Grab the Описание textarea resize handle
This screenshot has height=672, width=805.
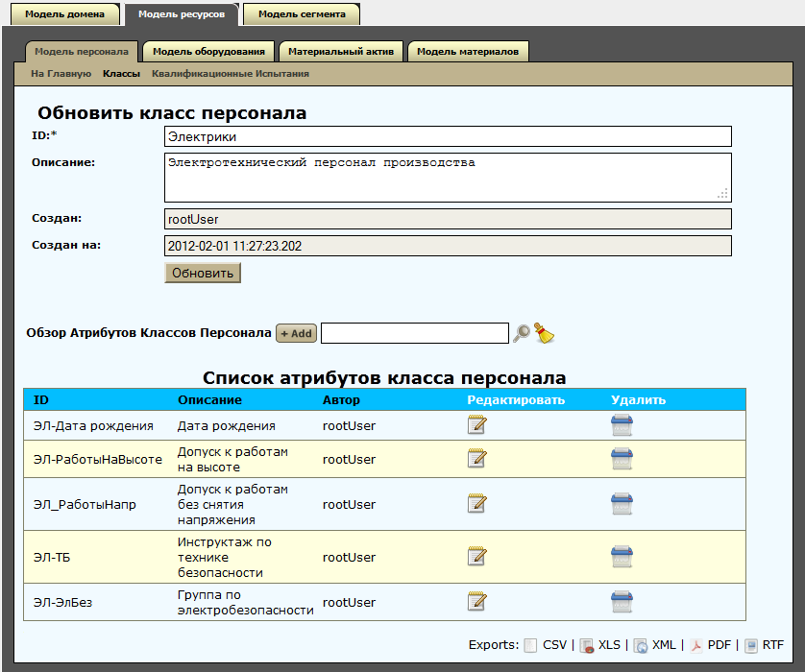722,194
